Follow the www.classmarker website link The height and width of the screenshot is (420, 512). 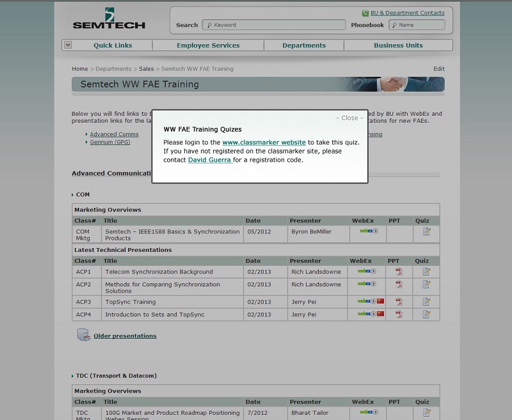pos(264,142)
